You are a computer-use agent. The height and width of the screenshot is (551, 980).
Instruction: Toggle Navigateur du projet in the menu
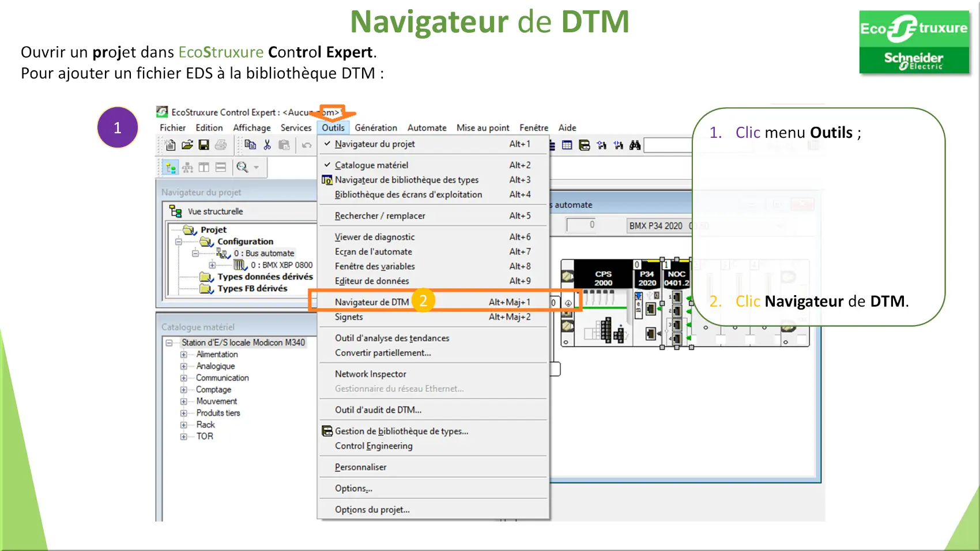coord(433,144)
